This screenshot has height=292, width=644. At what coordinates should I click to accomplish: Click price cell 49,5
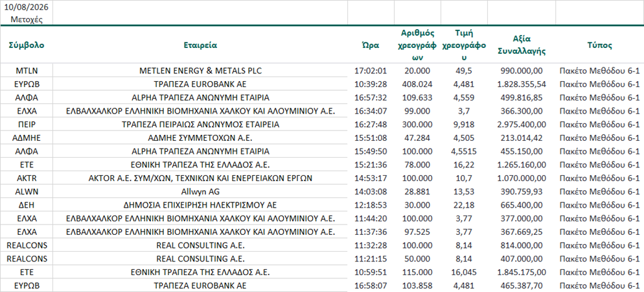464,71
